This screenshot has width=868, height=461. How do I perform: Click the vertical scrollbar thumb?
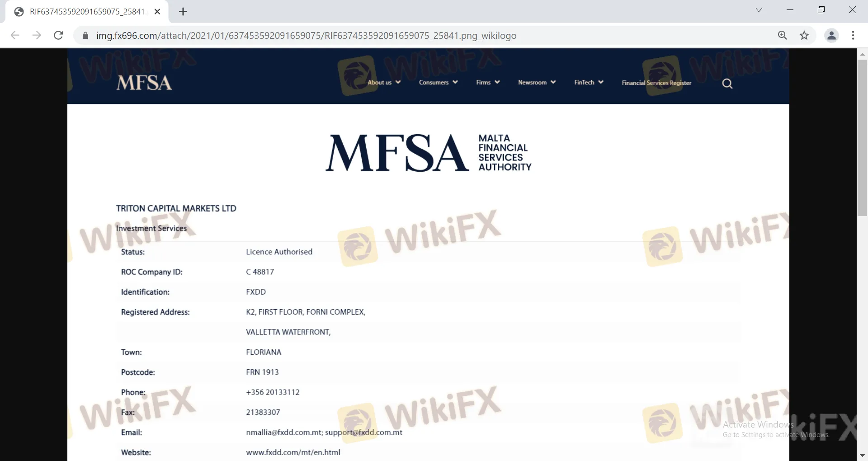(862, 138)
